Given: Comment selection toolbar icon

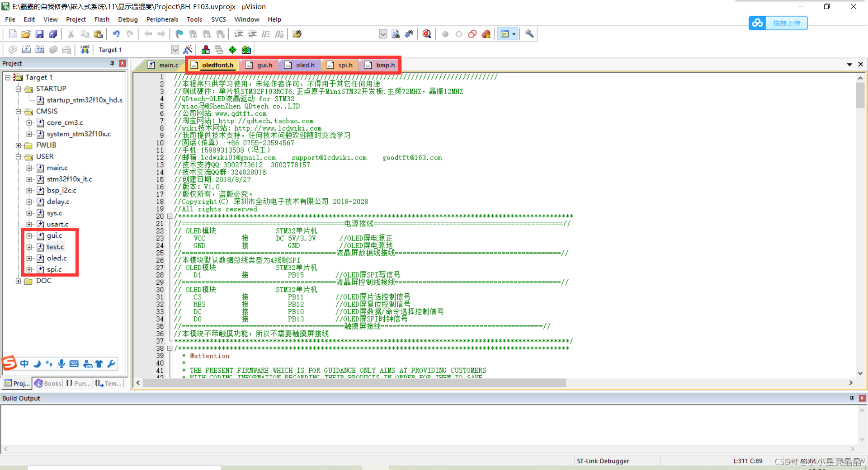Looking at the screenshot, I should (266, 34).
